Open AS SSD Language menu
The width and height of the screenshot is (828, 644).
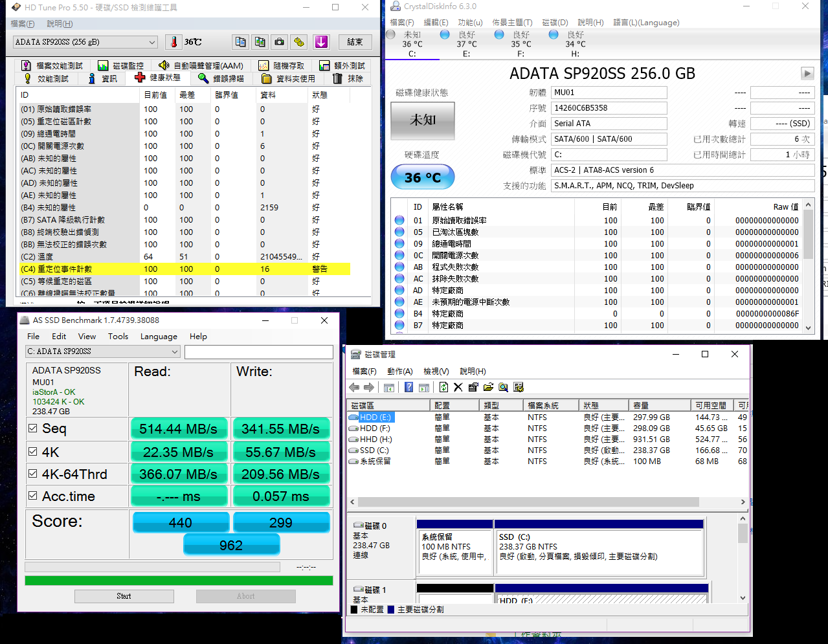pos(159,337)
